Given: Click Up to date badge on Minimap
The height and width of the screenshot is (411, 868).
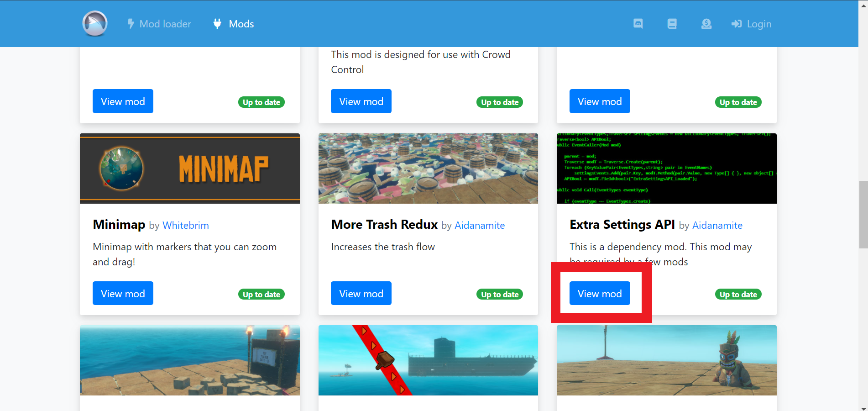Looking at the screenshot, I should coord(261,295).
